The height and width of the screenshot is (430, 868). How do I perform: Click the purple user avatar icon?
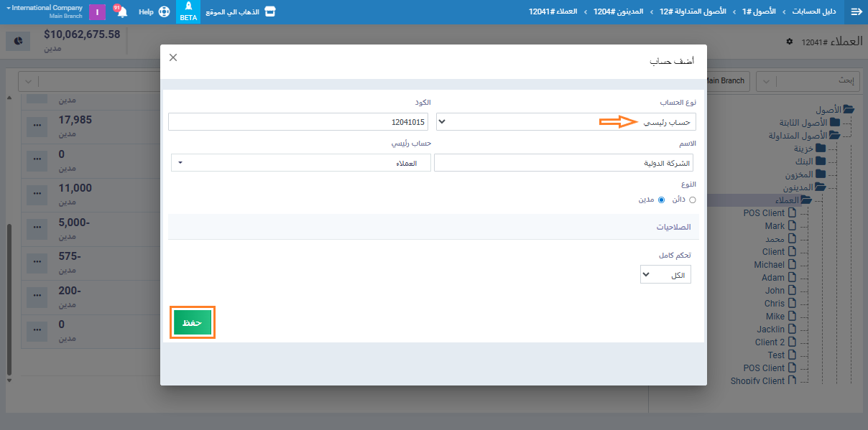[x=98, y=12]
